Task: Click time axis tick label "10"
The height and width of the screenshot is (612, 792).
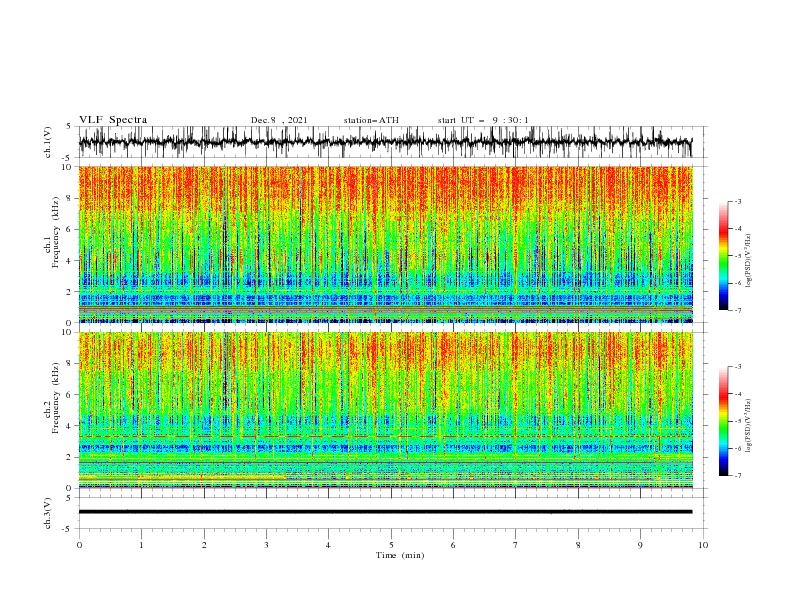Action: [x=703, y=545]
